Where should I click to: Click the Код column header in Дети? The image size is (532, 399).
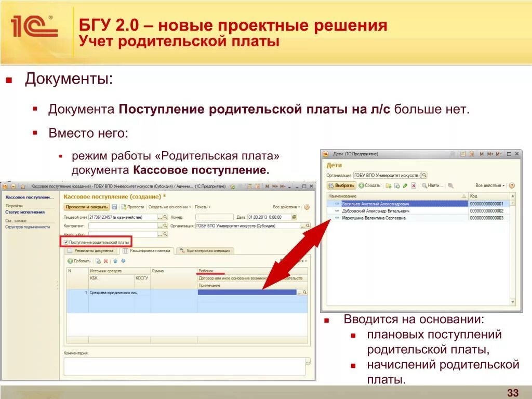click(488, 196)
